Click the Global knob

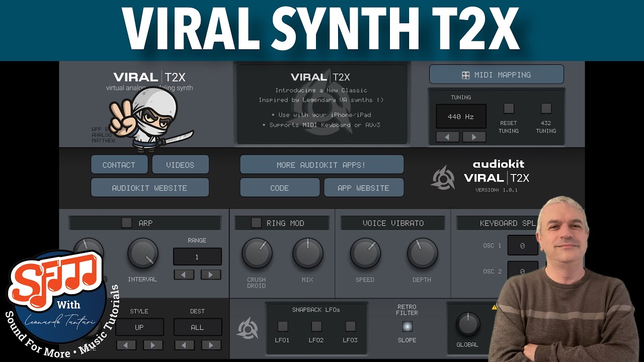(x=468, y=324)
